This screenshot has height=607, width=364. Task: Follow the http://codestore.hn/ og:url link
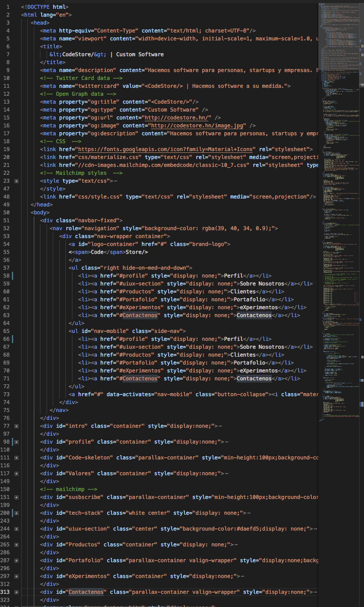point(175,118)
